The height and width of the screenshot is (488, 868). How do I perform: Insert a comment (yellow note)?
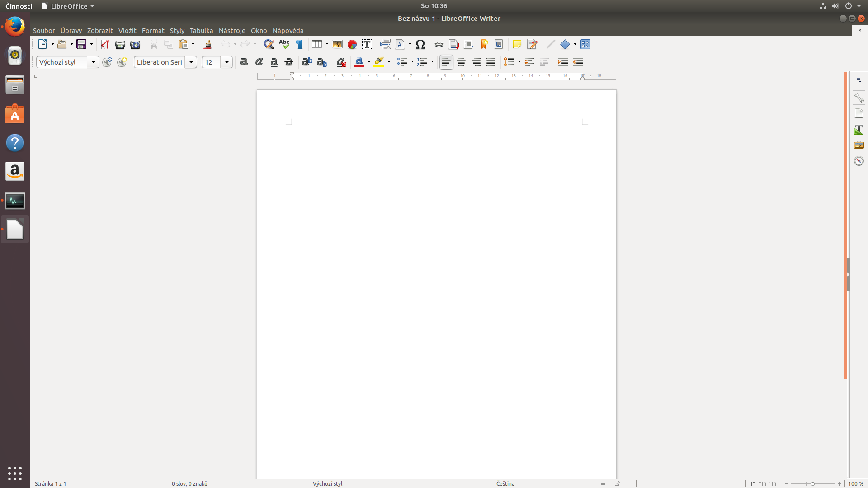[517, 44]
